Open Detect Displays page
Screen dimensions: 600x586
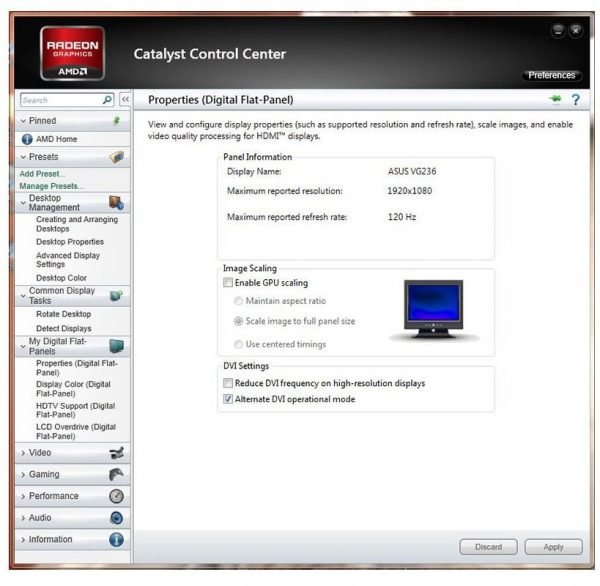[x=64, y=328]
